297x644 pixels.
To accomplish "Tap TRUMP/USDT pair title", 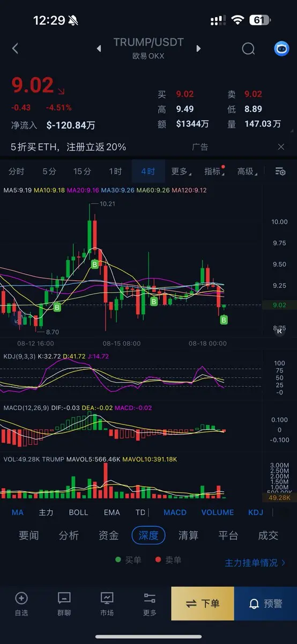I will click(x=148, y=42).
